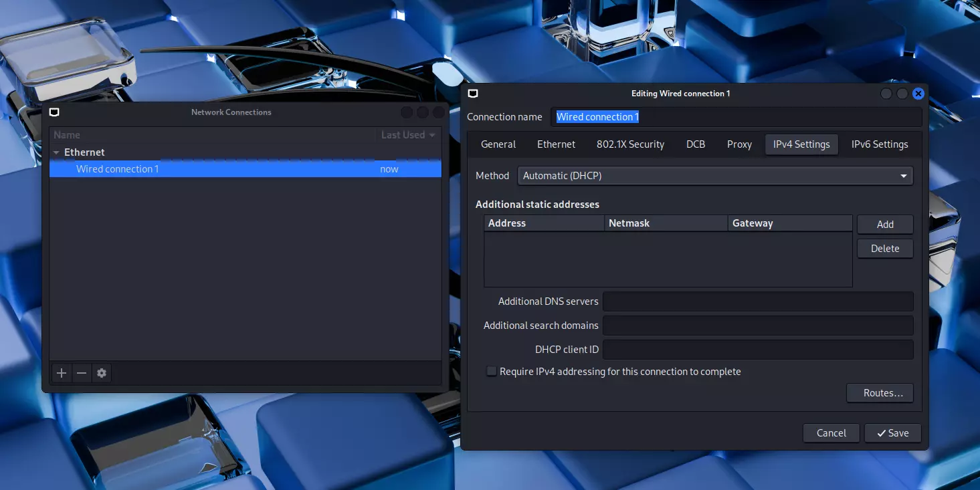Open the 802.1X Security tab

click(x=630, y=144)
